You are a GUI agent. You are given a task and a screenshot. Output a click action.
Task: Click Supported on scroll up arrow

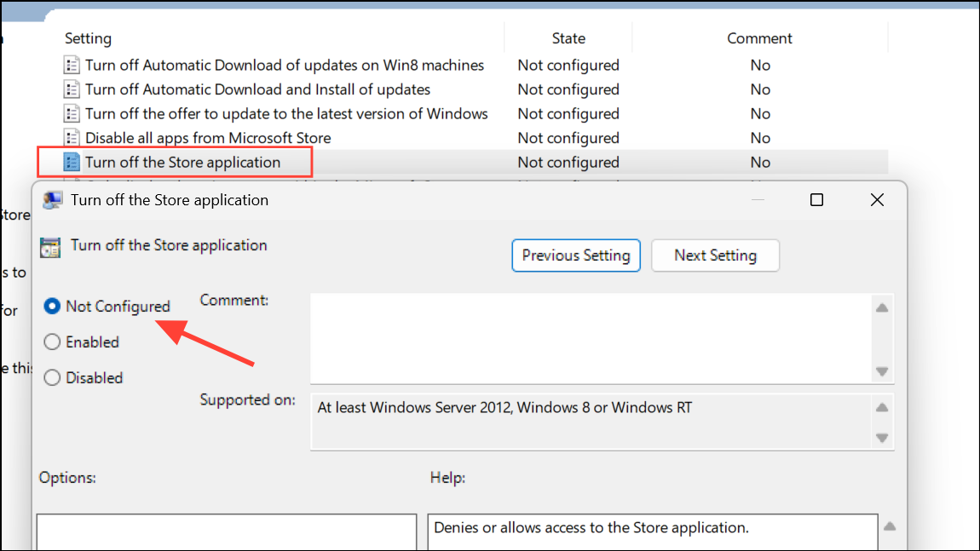[x=882, y=408]
